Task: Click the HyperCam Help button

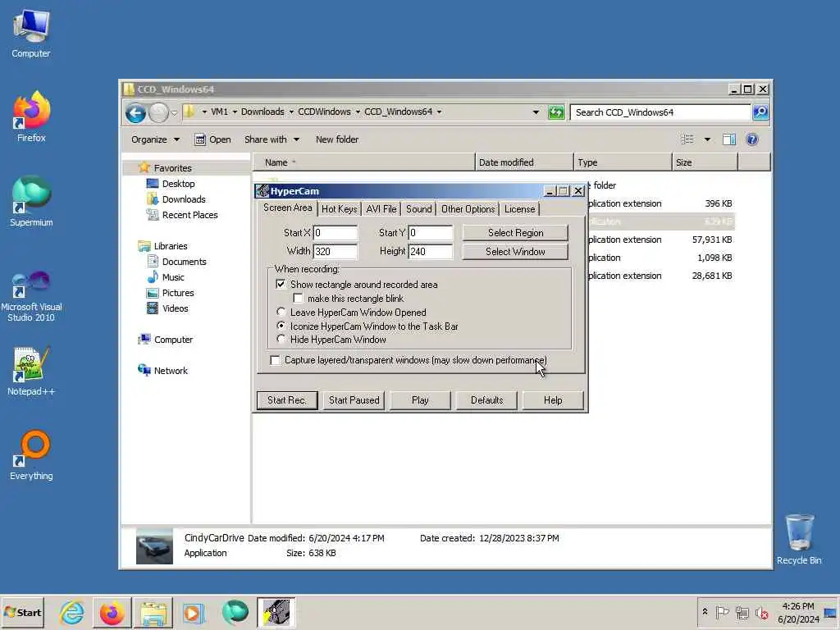Action: tap(553, 400)
